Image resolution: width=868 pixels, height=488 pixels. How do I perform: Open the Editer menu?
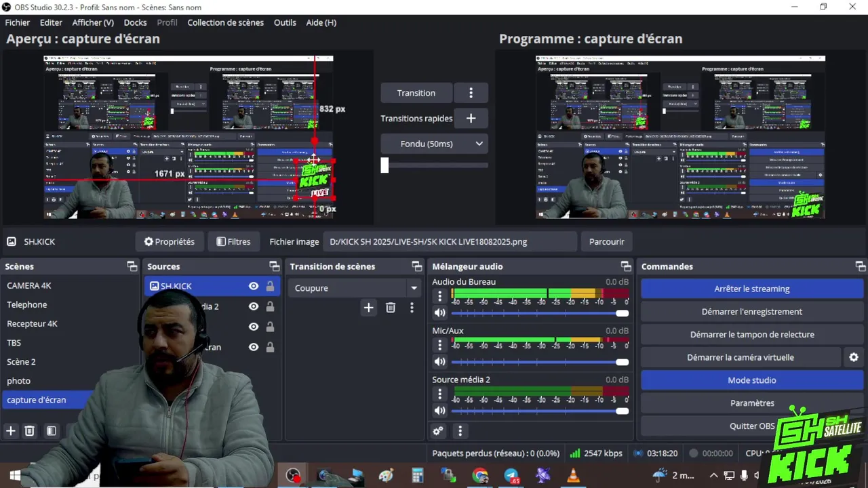51,22
